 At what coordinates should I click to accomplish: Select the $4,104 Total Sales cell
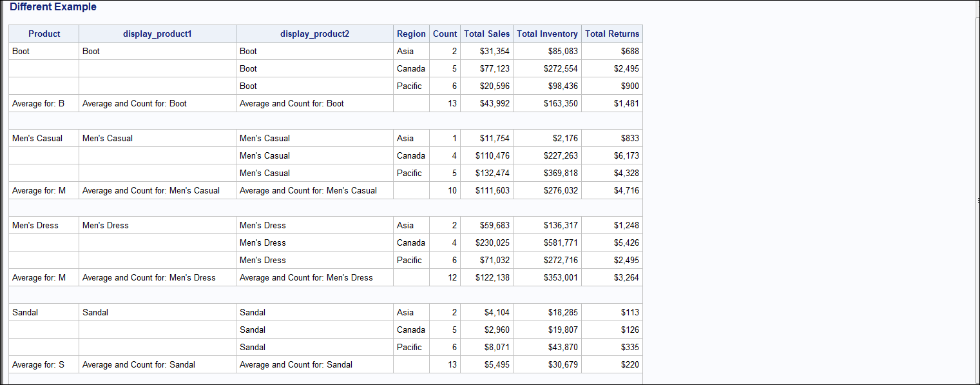click(x=497, y=313)
